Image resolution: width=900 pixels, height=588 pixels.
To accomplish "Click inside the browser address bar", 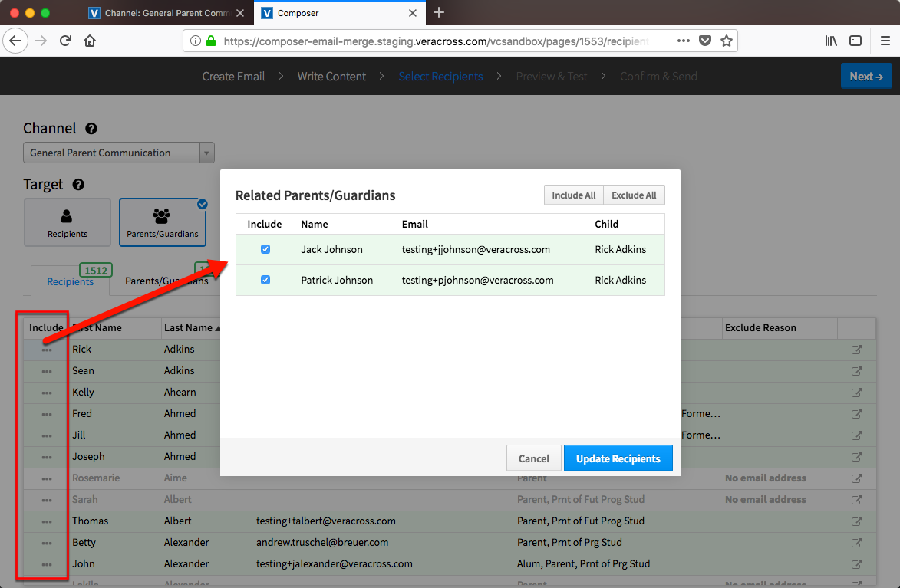I will pyautogui.click(x=460, y=40).
